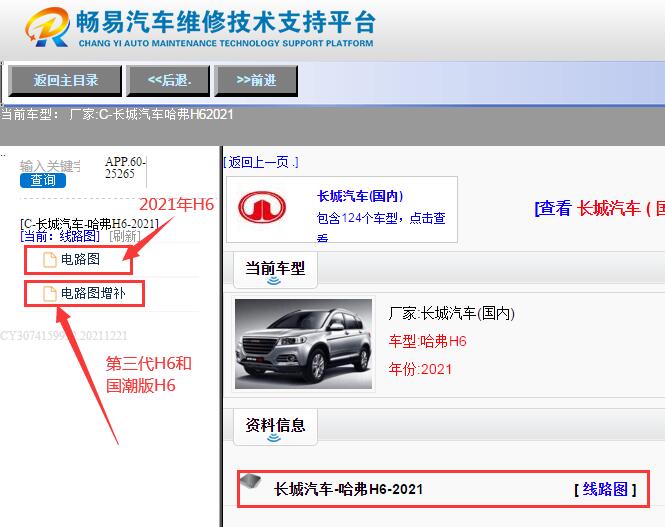Click the 刷新 refresh link
This screenshot has width=665, height=527.
click(x=125, y=236)
